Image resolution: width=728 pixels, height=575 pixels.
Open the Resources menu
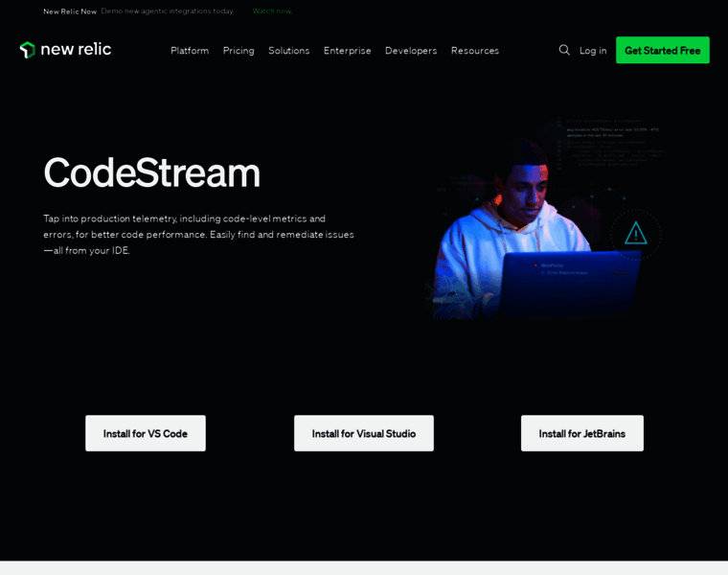click(475, 51)
